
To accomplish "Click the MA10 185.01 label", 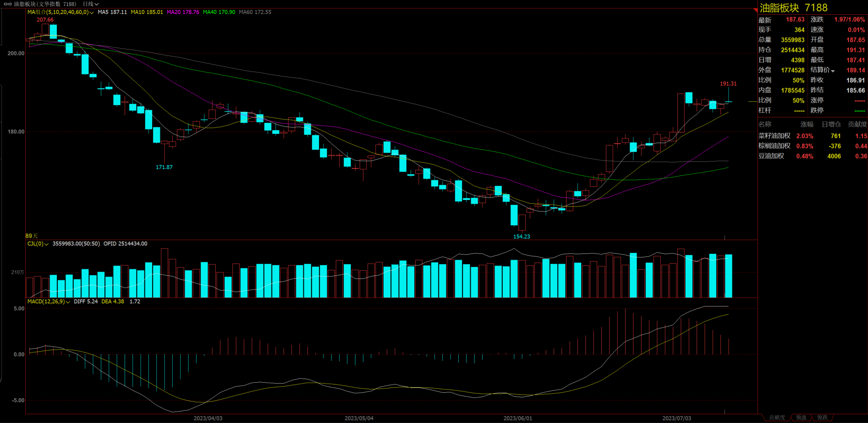I will tap(147, 12).
